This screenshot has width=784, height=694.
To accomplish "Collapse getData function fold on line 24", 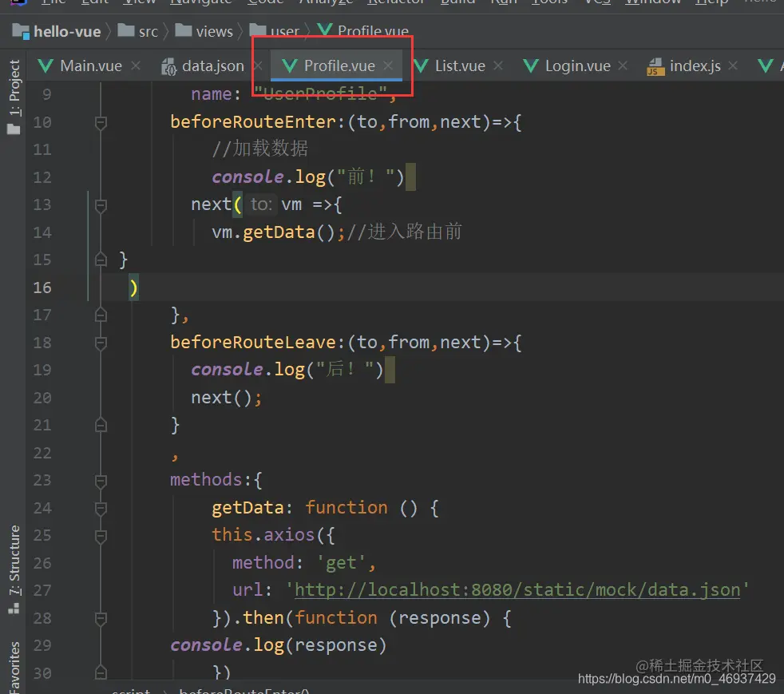I will [x=101, y=509].
